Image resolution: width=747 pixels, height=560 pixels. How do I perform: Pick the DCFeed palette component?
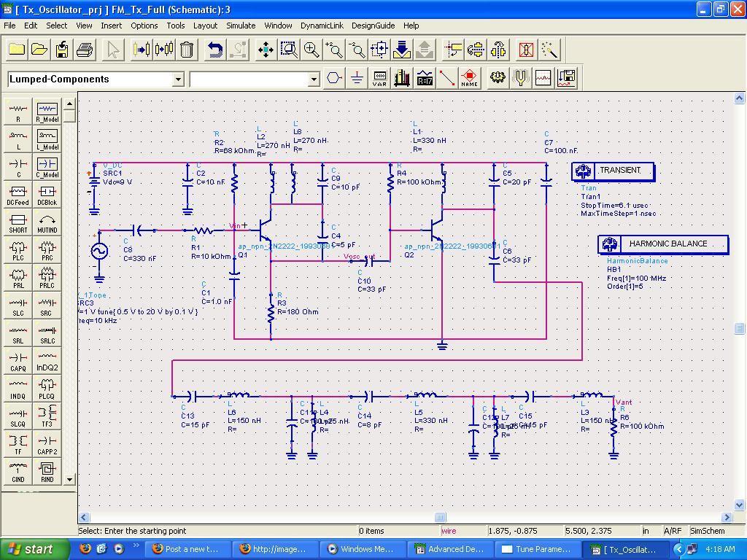click(x=18, y=194)
